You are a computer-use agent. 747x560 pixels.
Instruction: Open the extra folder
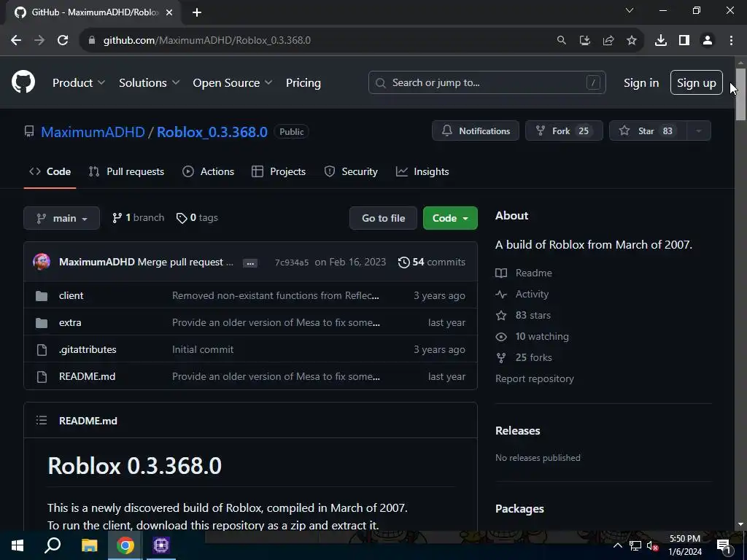coord(70,322)
